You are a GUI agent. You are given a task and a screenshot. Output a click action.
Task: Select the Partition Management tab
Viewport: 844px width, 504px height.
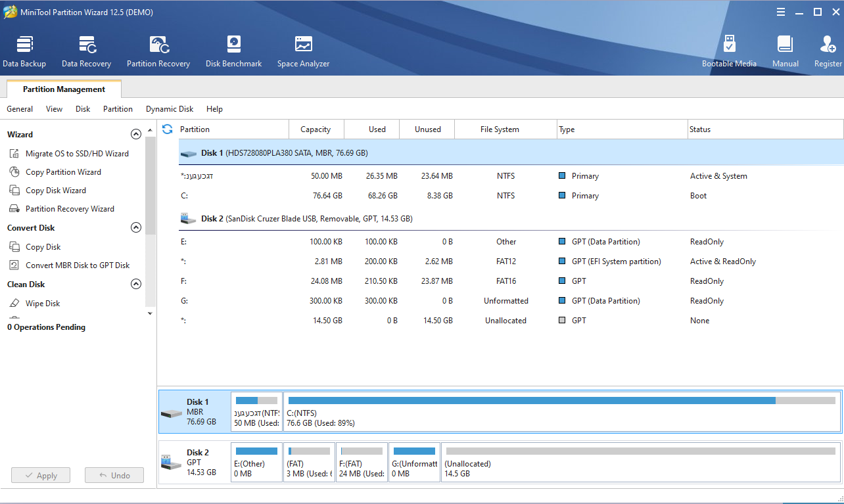(64, 89)
